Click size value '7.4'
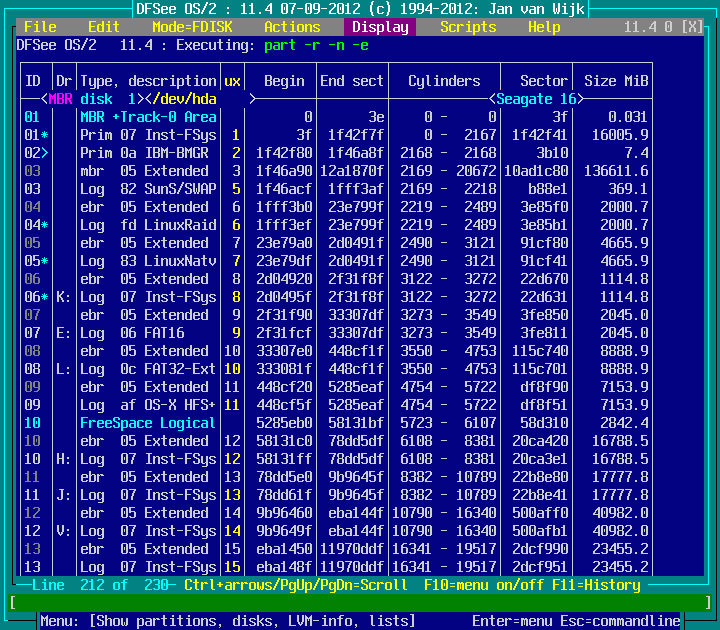Image resolution: width=720 pixels, height=630 pixels. pyautogui.click(x=636, y=153)
